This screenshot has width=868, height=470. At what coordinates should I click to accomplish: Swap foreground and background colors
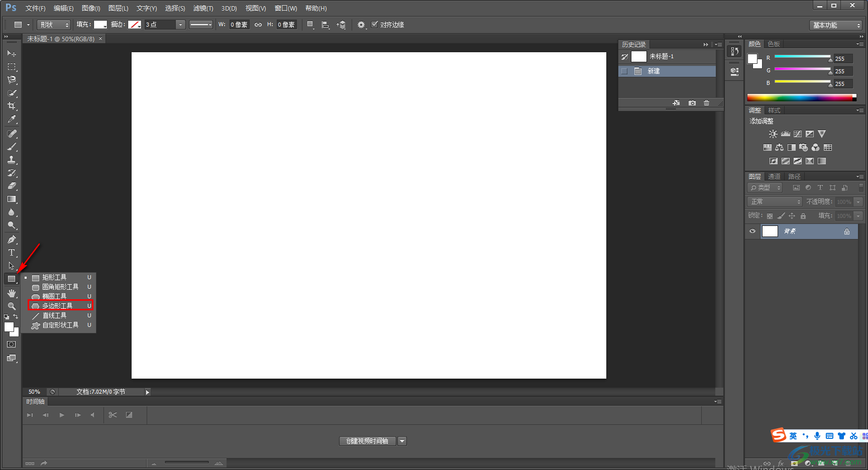click(16, 316)
